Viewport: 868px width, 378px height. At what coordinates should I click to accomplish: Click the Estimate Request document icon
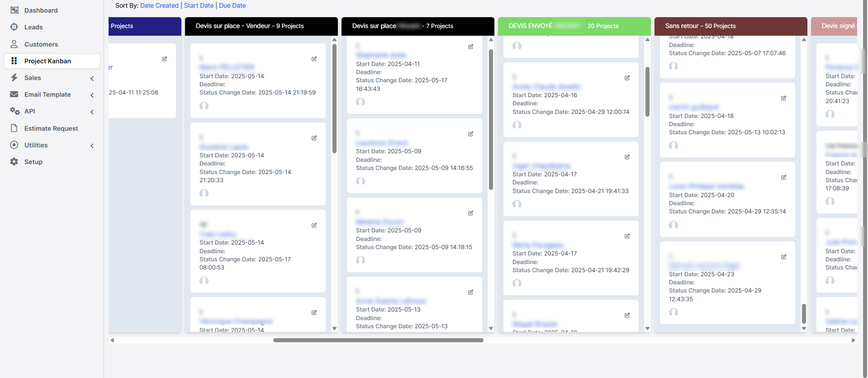pyautogui.click(x=14, y=128)
